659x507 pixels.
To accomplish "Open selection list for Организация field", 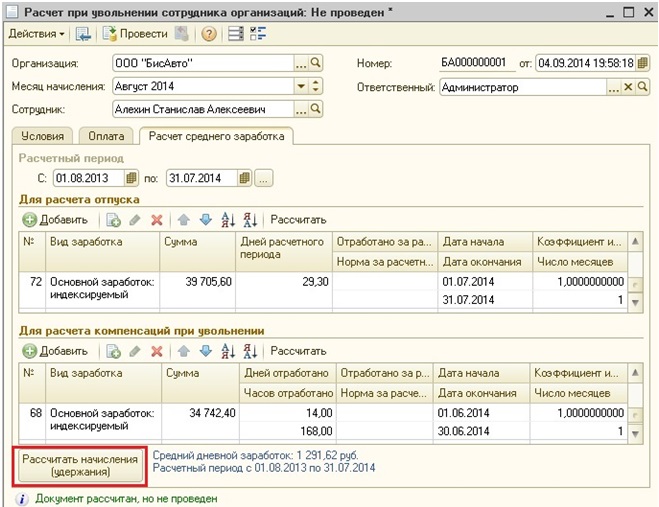I will [x=300, y=62].
